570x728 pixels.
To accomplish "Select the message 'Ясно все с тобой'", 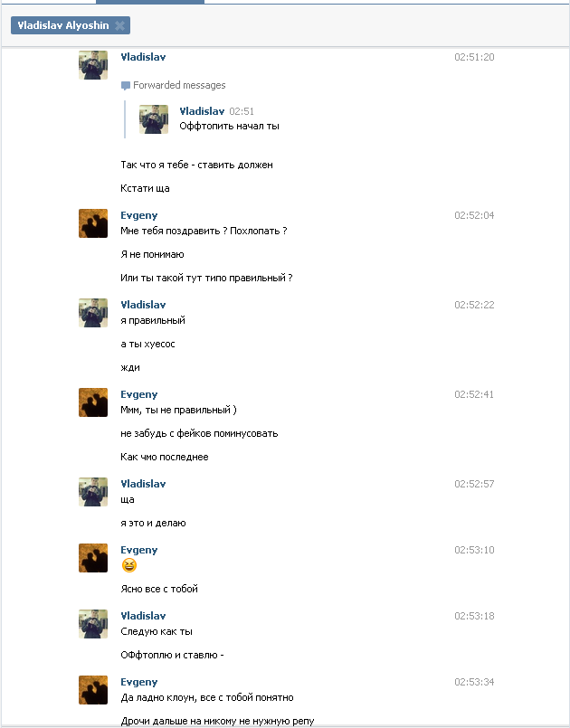I will [159, 589].
